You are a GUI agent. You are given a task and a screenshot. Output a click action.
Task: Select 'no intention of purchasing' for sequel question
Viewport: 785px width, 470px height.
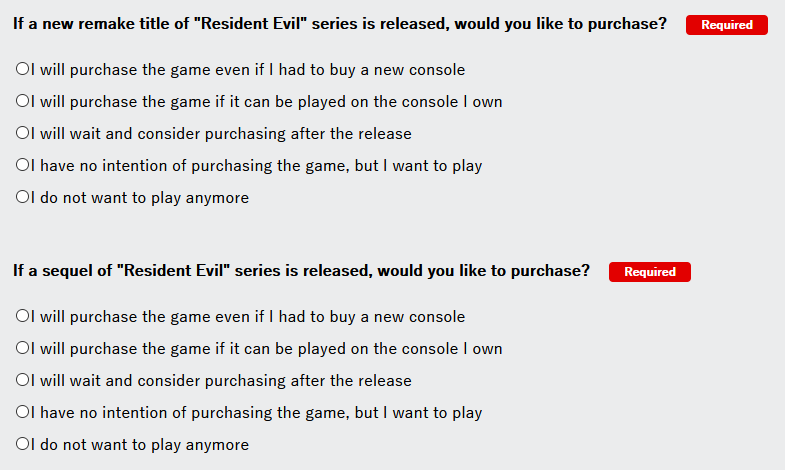[22, 413]
